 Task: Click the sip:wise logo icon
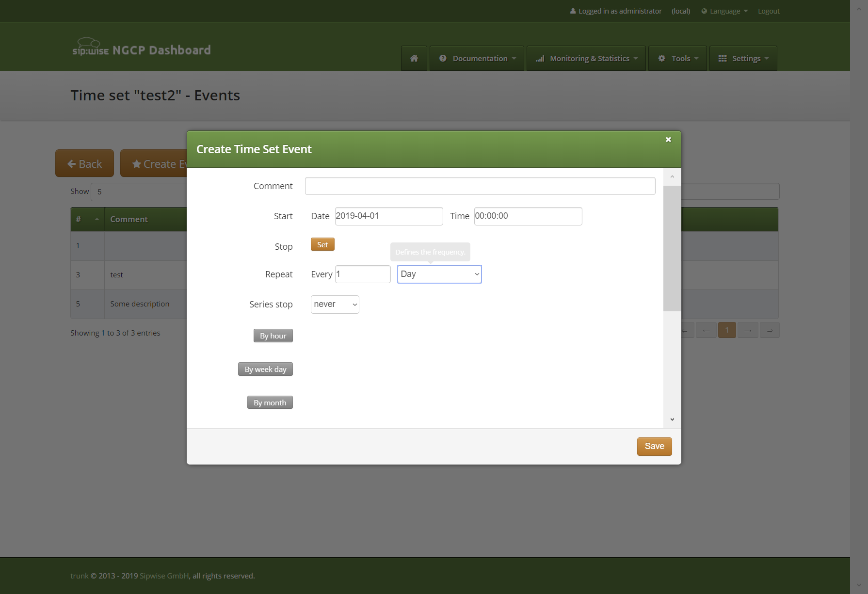coord(90,47)
